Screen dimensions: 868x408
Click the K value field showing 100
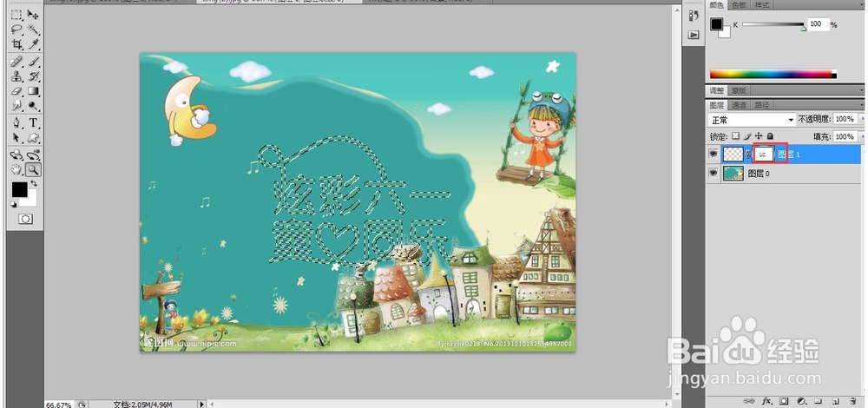(x=819, y=23)
